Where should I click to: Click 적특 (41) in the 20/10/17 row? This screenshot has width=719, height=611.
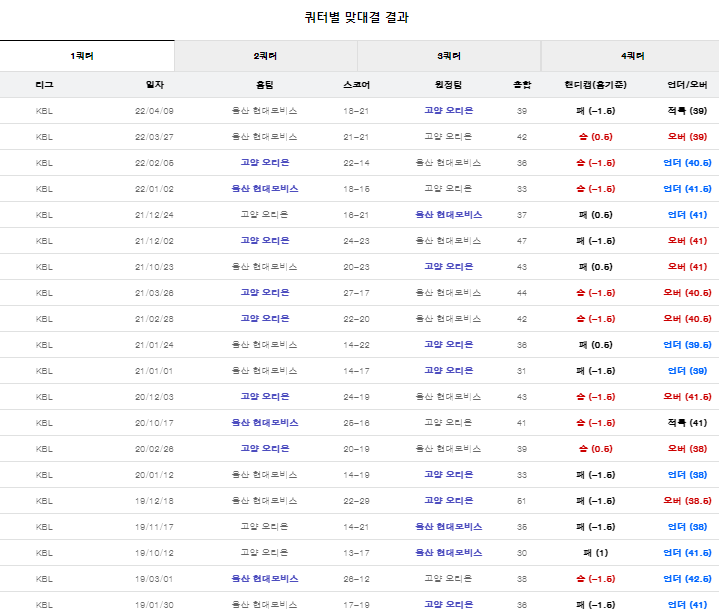[x=687, y=422]
